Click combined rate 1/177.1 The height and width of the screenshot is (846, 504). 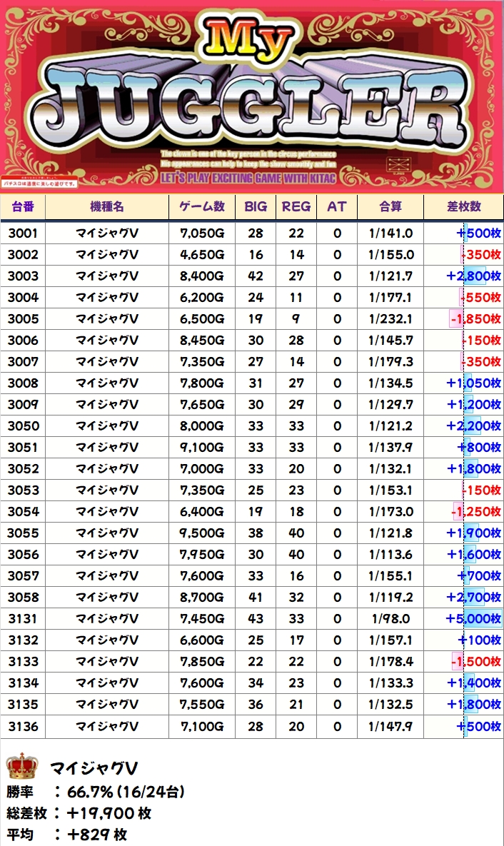(x=390, y=297)
